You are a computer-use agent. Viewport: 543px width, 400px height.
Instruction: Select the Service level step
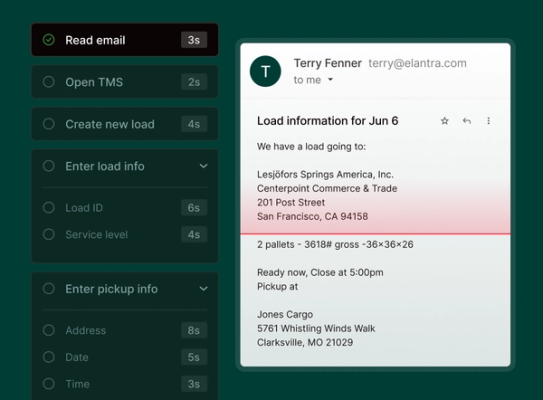125,234
